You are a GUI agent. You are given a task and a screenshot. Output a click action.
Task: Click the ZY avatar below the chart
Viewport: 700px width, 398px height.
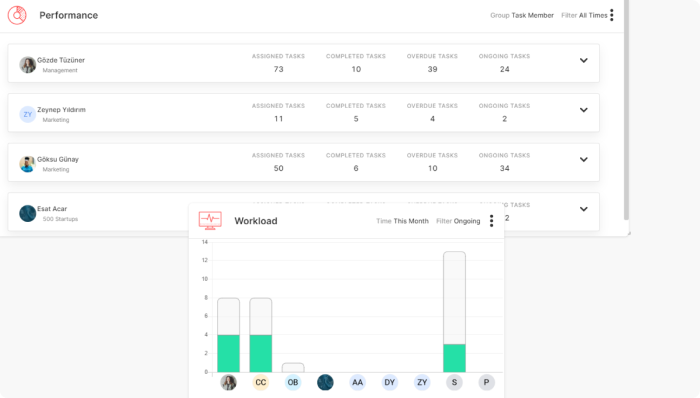point(422,382)
